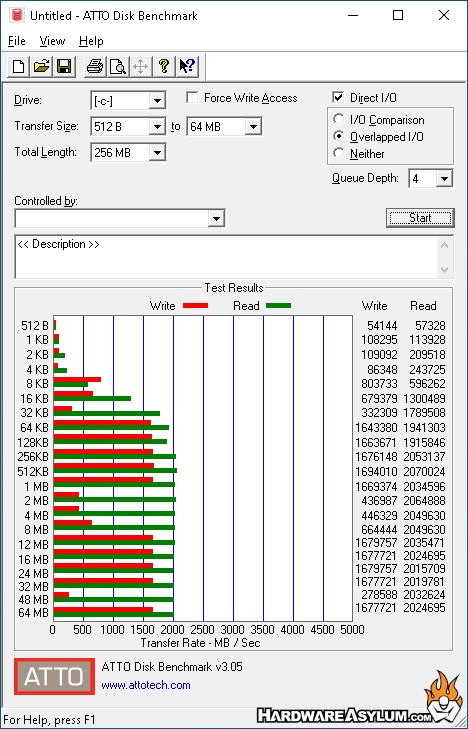Click inside the Description text box
The image size is (468, 729).
(227, 257)
